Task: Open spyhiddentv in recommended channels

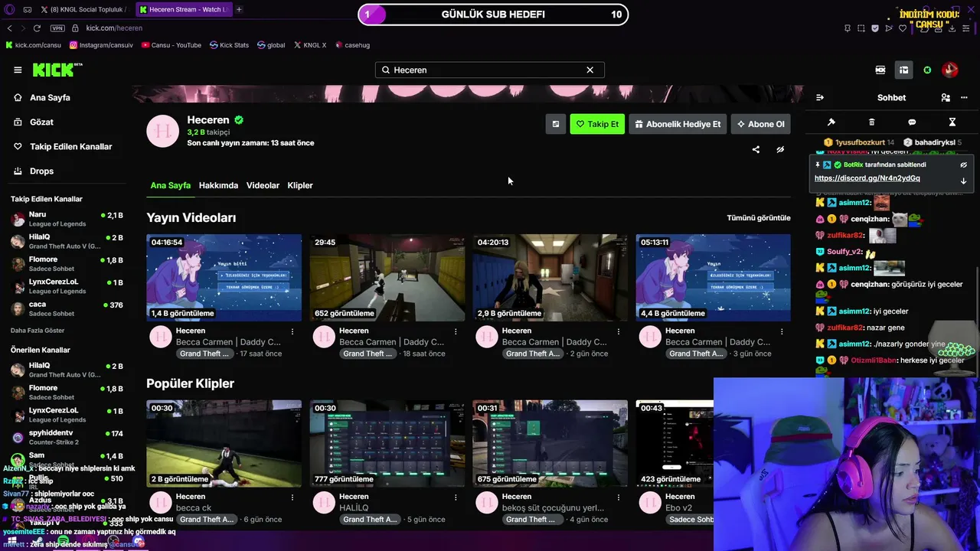Action: (67, 437)
